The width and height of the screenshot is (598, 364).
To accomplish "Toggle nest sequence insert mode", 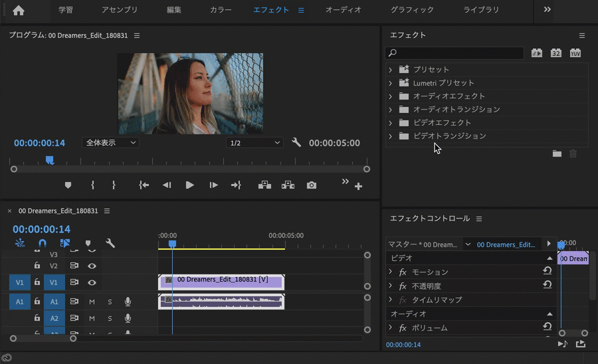I will point(20,243).
